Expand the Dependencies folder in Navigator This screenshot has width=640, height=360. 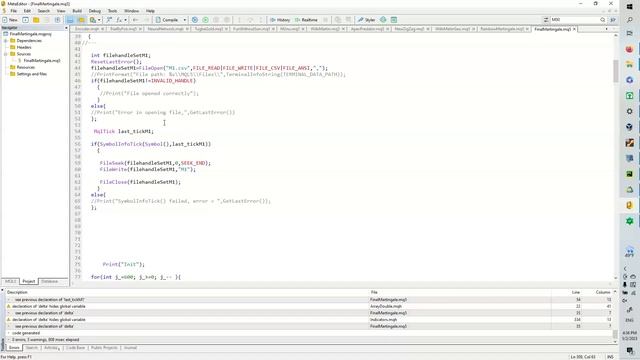point(6,41)
